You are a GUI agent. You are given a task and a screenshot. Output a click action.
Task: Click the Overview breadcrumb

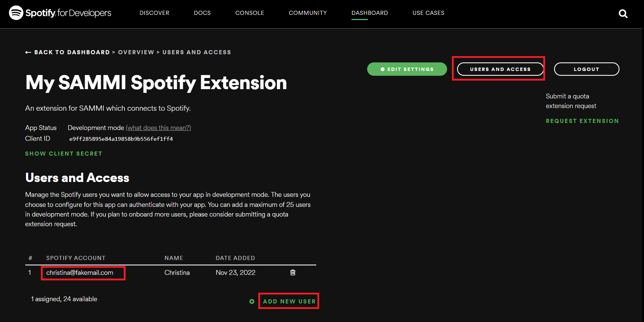[x=136, y=52]
